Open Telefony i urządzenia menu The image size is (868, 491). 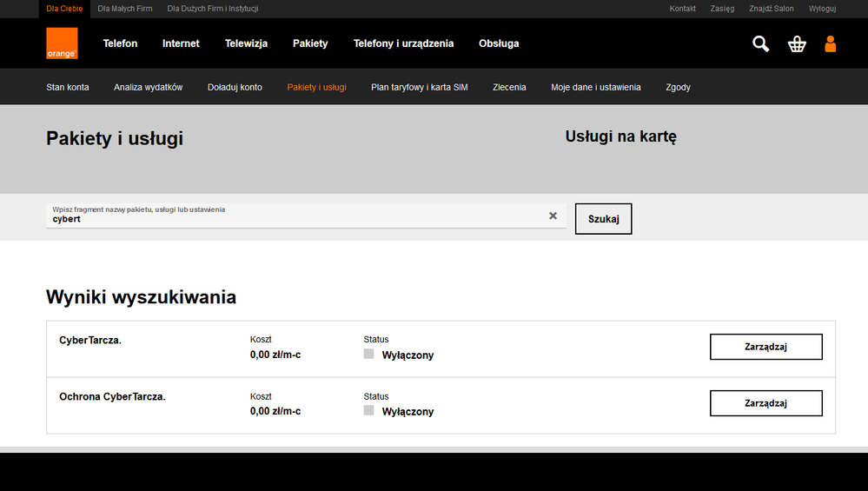(403, 43)
